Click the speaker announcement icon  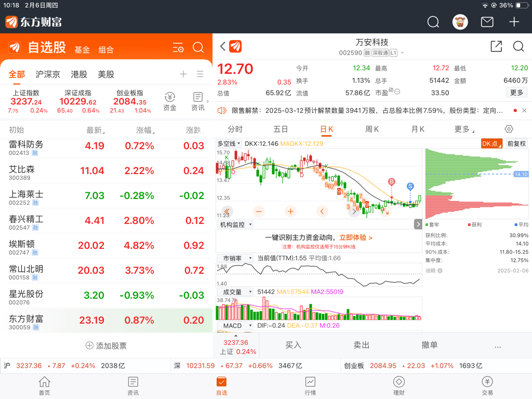coord(222,111)
